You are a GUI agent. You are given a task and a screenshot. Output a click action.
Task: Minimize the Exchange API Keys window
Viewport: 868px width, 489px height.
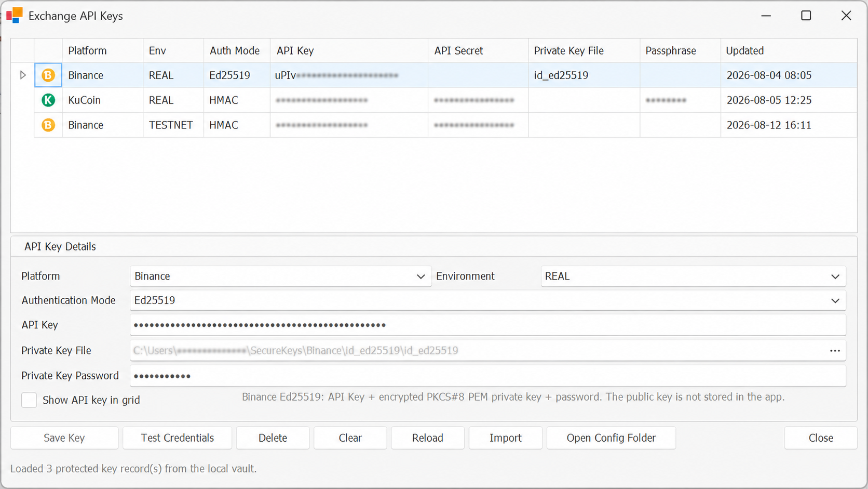(x=766, y=16)
